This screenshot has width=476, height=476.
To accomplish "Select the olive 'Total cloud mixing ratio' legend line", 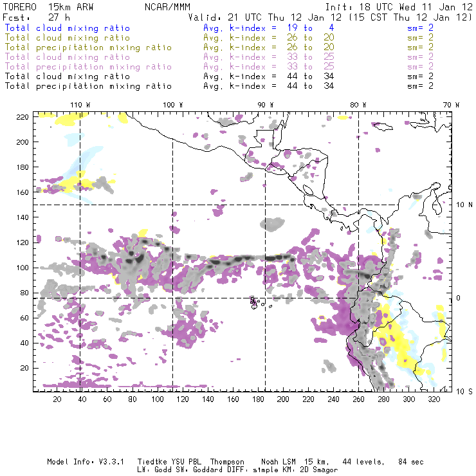I will pos(68,38).
